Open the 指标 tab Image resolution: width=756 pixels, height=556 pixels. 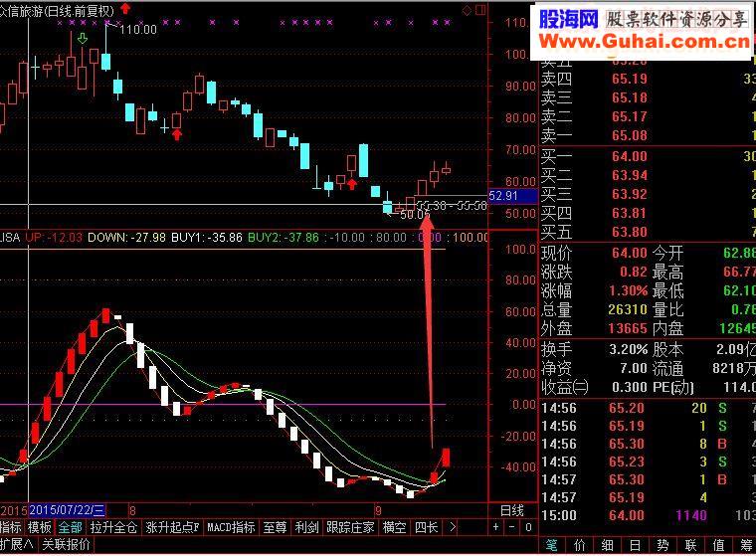pyautogui.click(x=11, y=527)
